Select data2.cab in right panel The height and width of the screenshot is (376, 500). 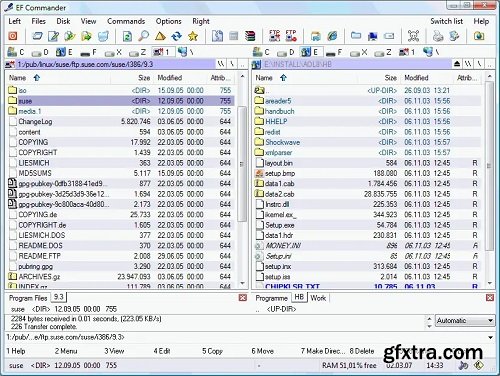click(367, 194)
